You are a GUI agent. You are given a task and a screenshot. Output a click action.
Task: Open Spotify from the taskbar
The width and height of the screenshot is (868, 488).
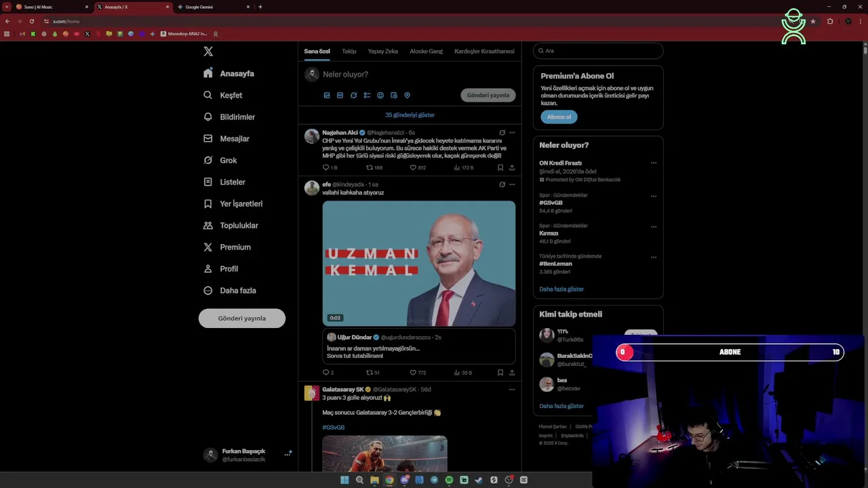tap(449, 480)
